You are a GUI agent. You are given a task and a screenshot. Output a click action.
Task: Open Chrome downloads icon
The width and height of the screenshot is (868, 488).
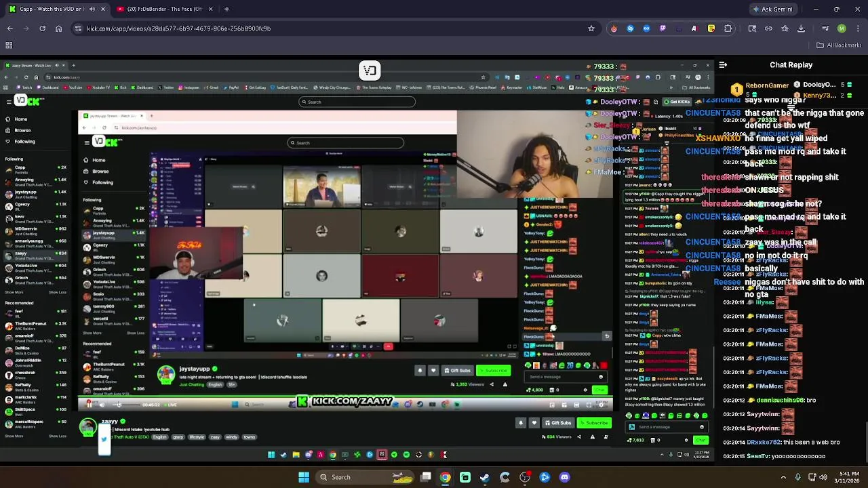pos(801,28)
